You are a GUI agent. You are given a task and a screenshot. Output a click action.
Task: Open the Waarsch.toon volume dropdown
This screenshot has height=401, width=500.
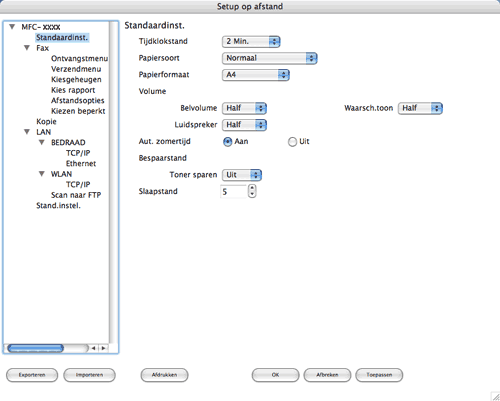[x=420, y=108]
